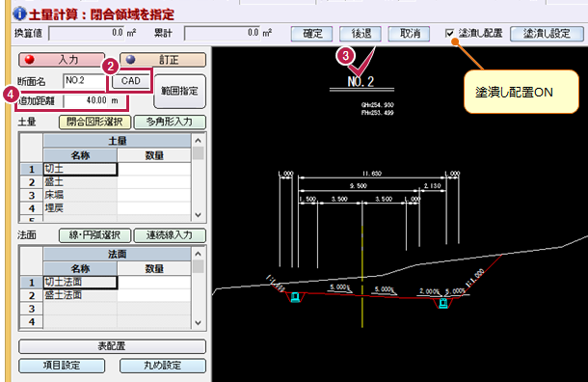Cancel with the 取消 button

(x=409, y=34)
